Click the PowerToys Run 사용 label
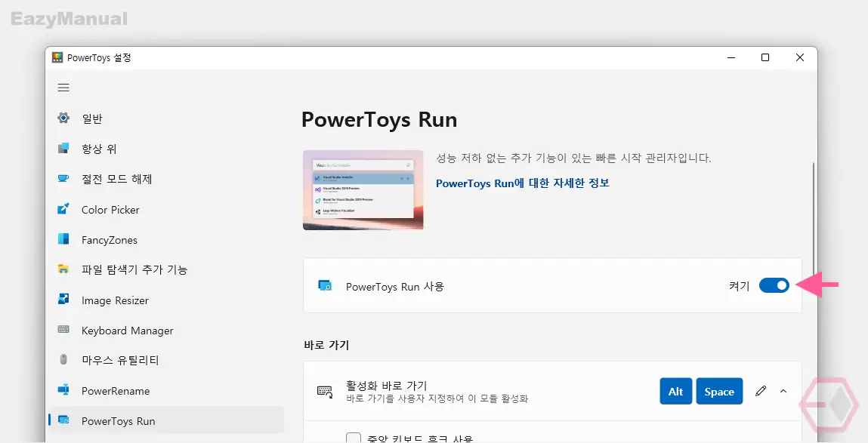This screenshot has width=868, height=443. point(394,287)
